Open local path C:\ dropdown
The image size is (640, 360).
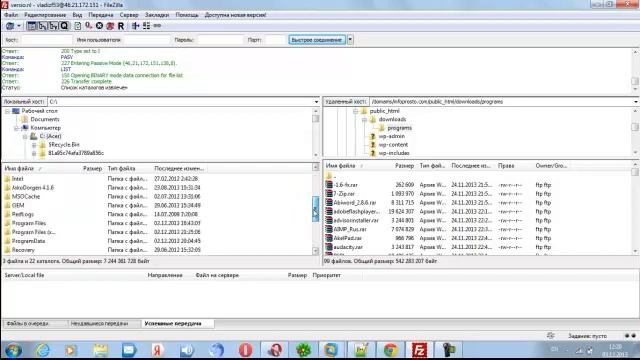click(x=316, y=102)
